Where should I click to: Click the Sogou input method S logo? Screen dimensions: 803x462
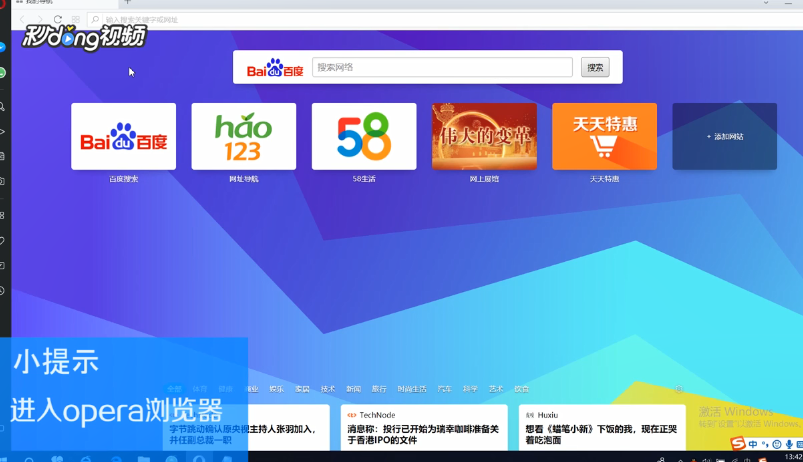[738, 443]
